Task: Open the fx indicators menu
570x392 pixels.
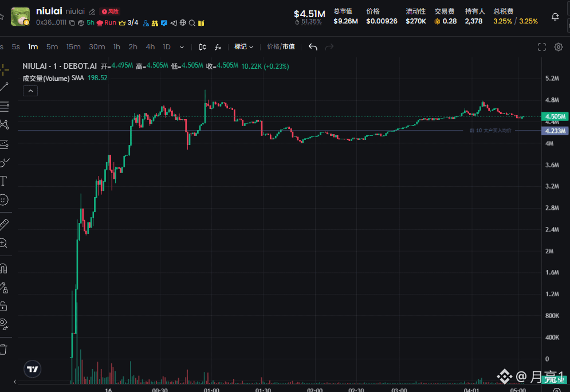Action: point(218,47)
